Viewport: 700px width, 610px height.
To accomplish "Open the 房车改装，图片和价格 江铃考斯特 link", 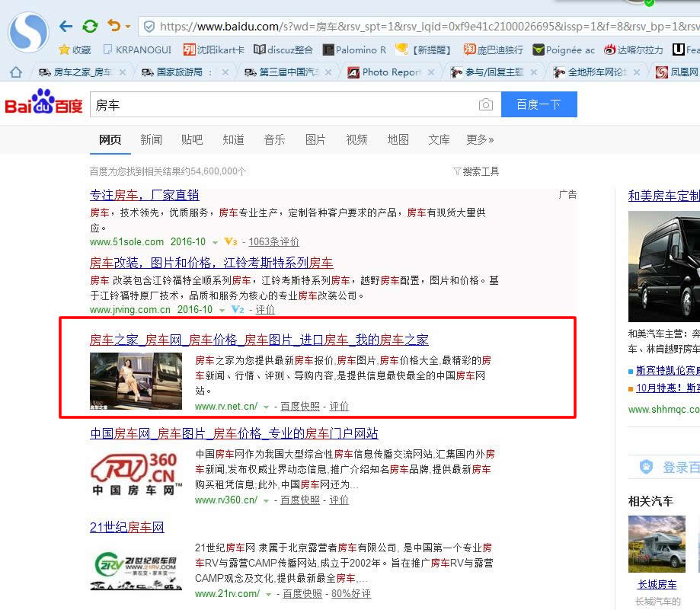I will click(x=212, y=263).
